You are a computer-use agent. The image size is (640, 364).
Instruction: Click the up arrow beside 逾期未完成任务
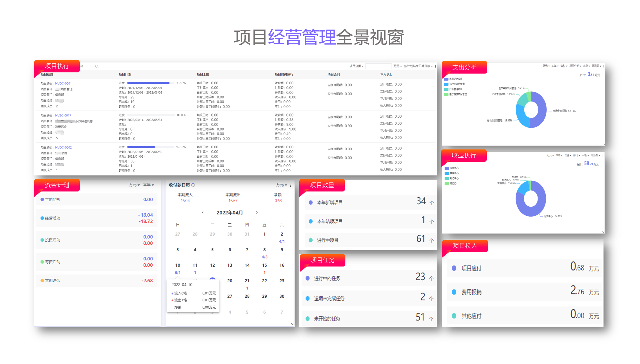(431, 299)
